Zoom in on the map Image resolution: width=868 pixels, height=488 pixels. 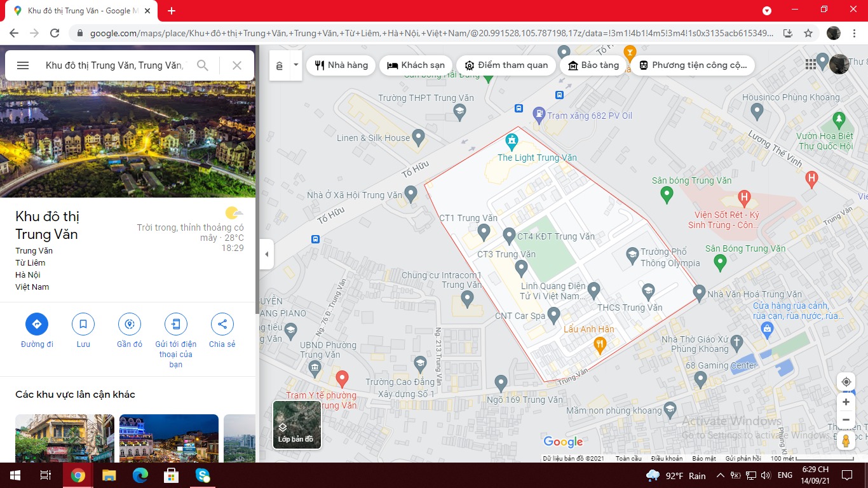(x=846, y=402)
